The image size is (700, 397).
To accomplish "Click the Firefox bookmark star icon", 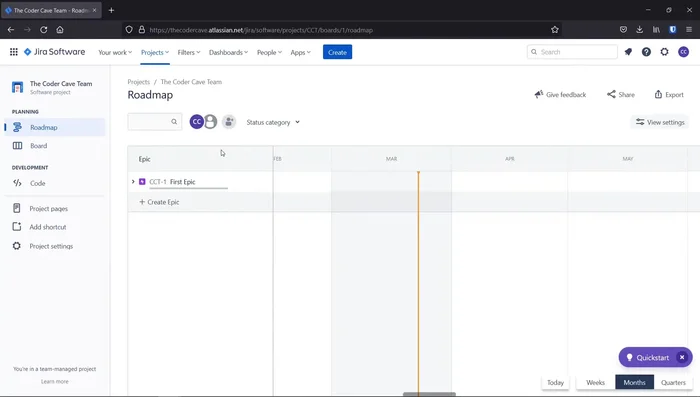I will point(554,30).
